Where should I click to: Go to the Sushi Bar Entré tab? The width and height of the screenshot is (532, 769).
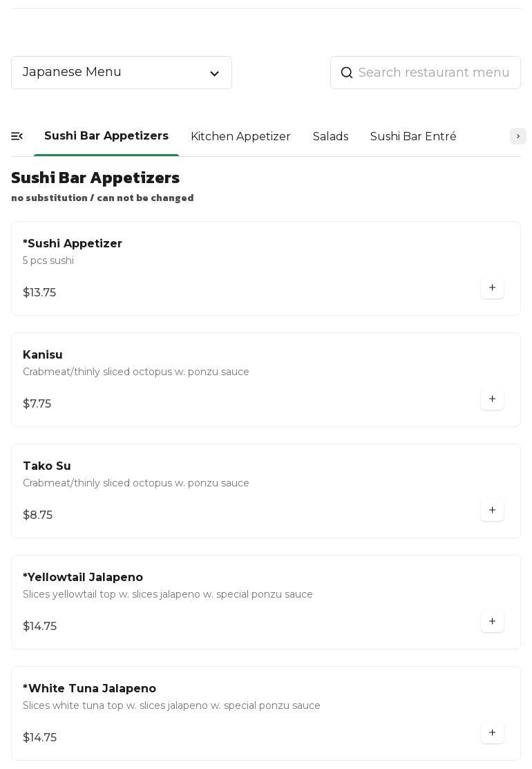(413, 136)
